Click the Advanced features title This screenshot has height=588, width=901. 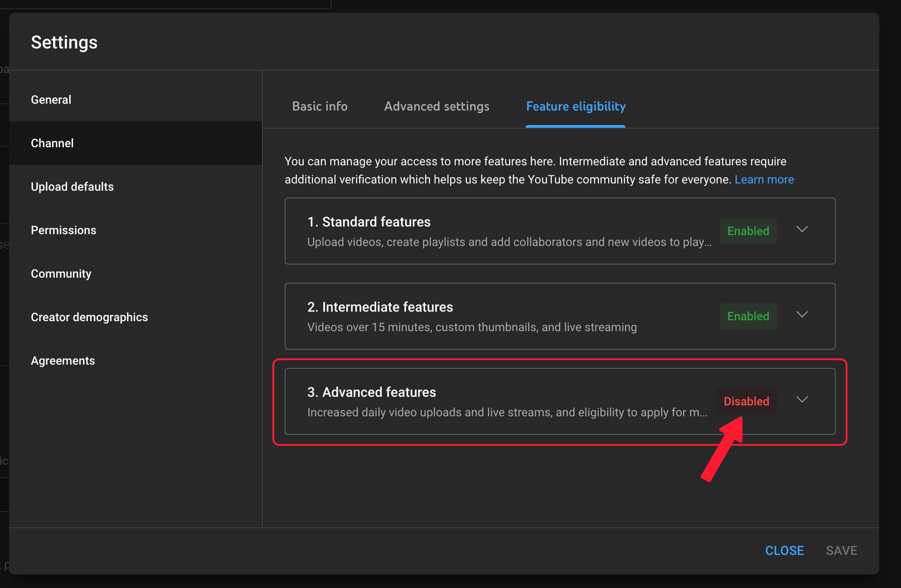[372, 392]
